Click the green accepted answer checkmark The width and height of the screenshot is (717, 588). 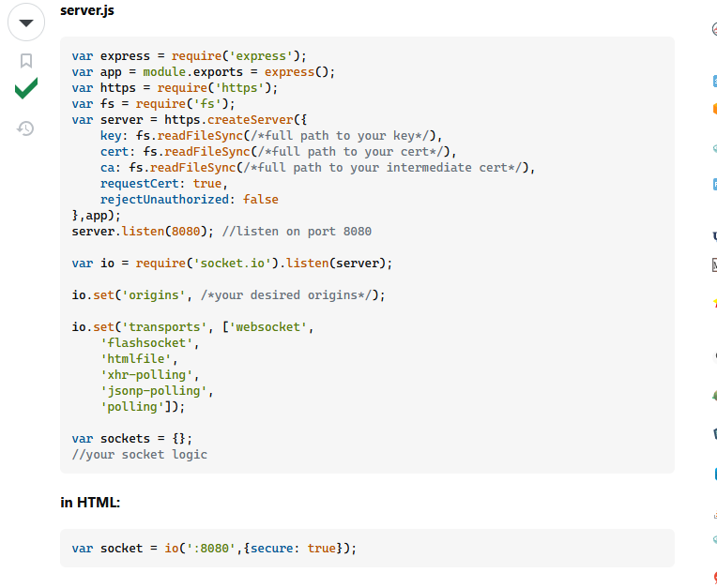(26, 90)
